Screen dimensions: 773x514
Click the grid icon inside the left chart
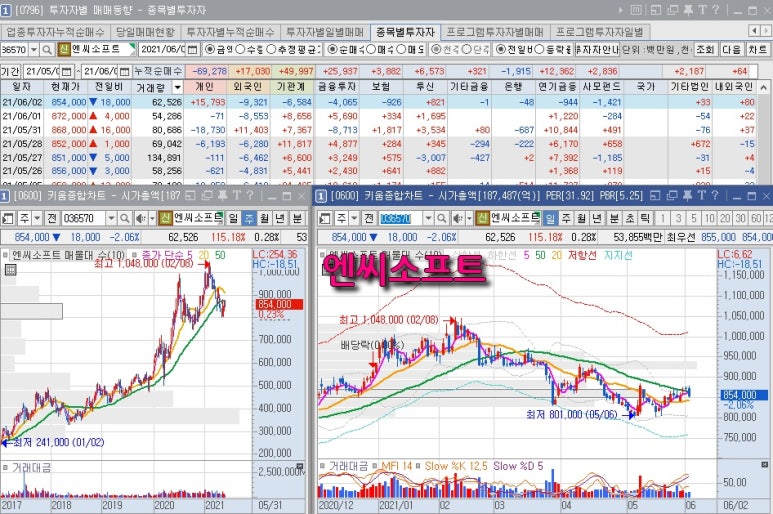[10, 270]
